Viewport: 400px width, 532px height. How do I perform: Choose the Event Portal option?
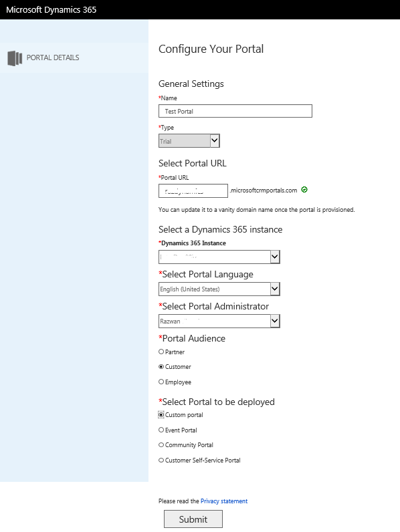tap(161, 430)
